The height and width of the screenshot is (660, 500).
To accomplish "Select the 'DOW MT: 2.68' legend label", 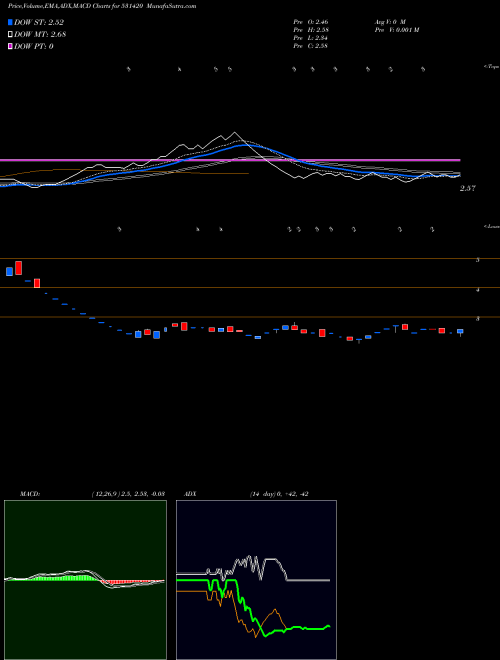I will click(x=40, y=35).
